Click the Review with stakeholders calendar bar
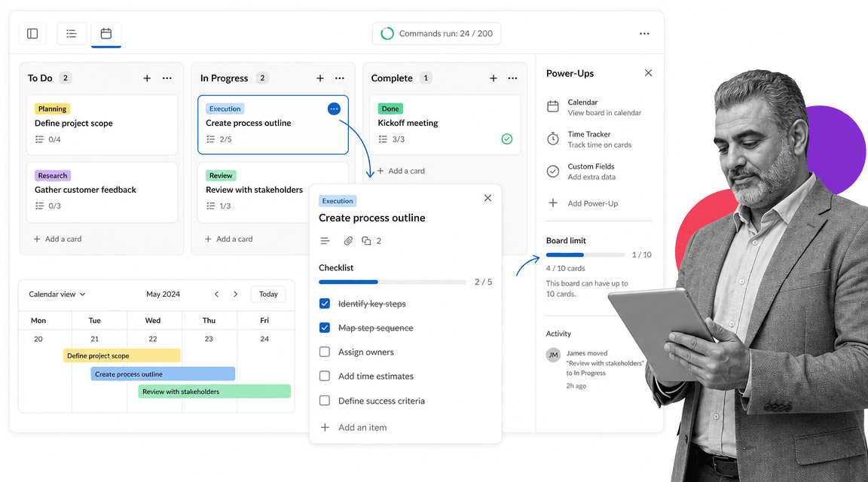 coord(214,391)
